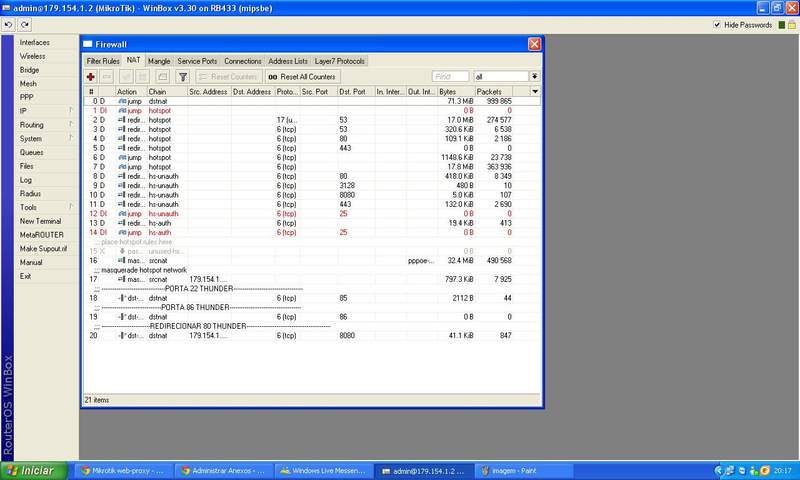Click Make Supout.rif in the sidebar
The height and width of the screenshot is (480, 800).
43,248
